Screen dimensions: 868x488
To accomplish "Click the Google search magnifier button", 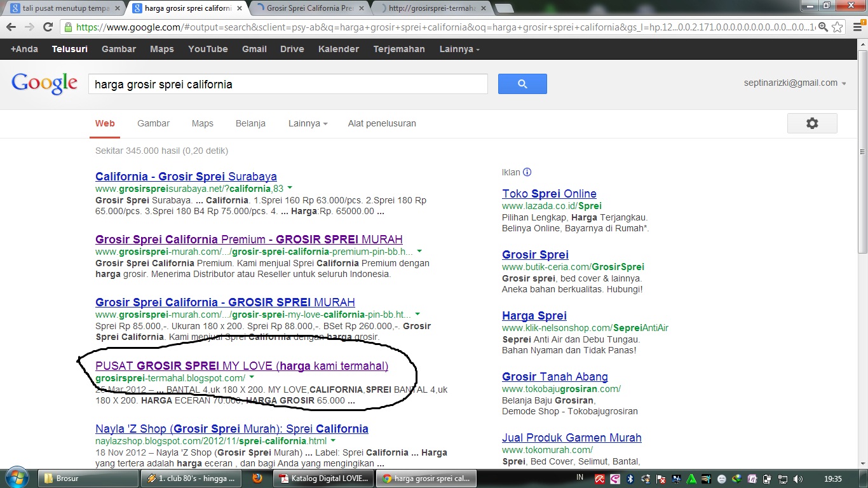I will coord(522,83).
